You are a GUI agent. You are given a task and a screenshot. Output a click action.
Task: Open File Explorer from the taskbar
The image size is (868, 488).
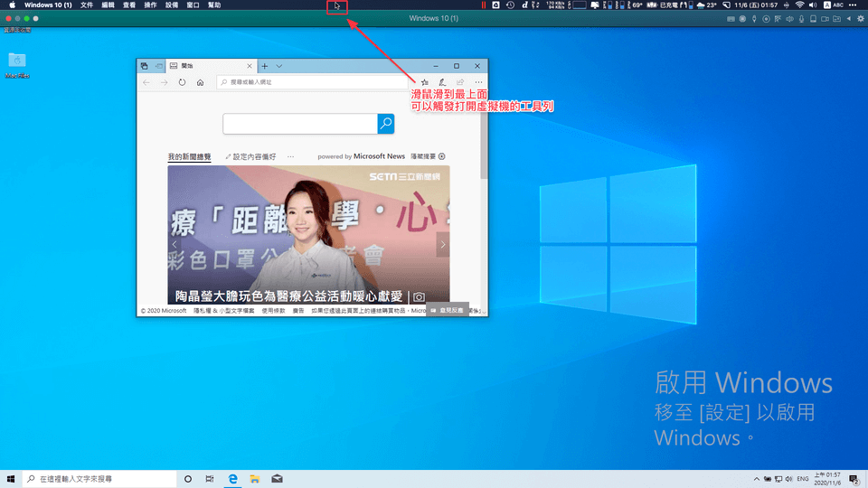click(255, 479)
